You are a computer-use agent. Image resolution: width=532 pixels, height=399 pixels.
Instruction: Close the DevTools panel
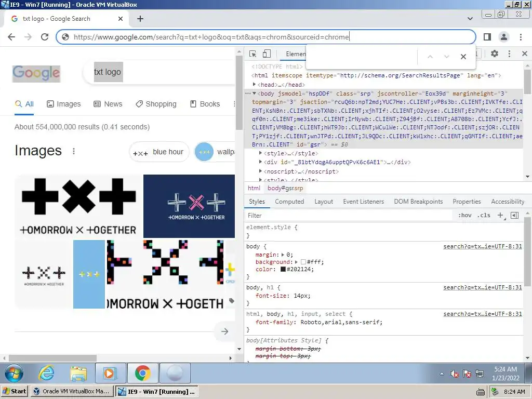[x=525, y=54]
